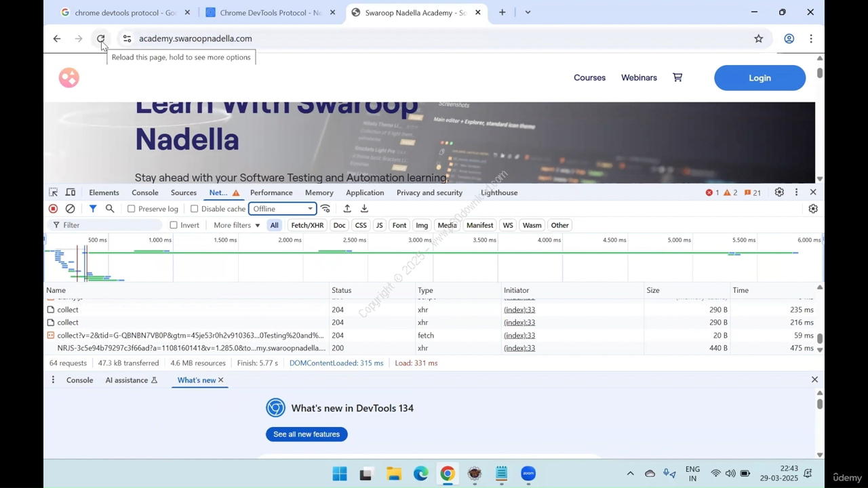The width and height of the screenshot is (868, 488).
Task: Check the Invert filter checkbox
Action: [174, 225]
